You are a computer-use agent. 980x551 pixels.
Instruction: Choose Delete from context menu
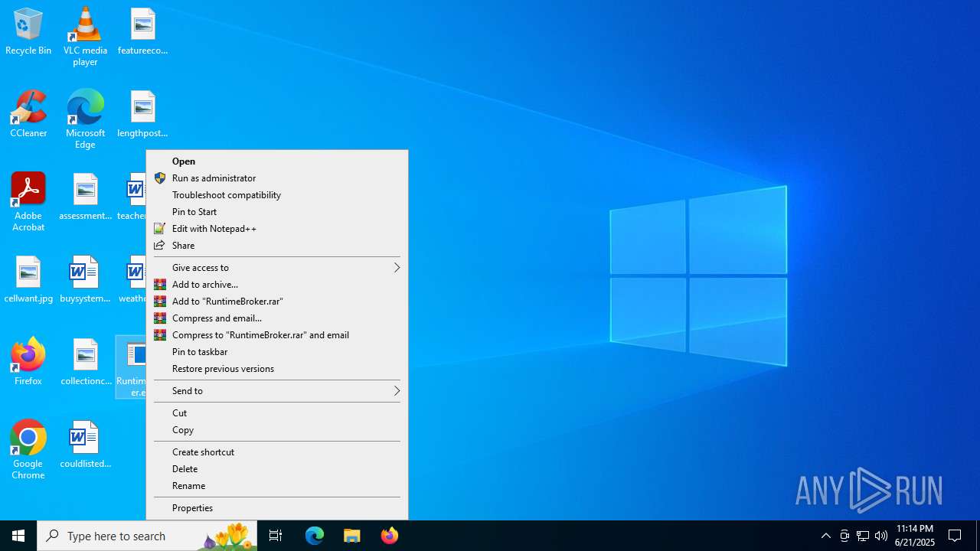click(277, 469)
